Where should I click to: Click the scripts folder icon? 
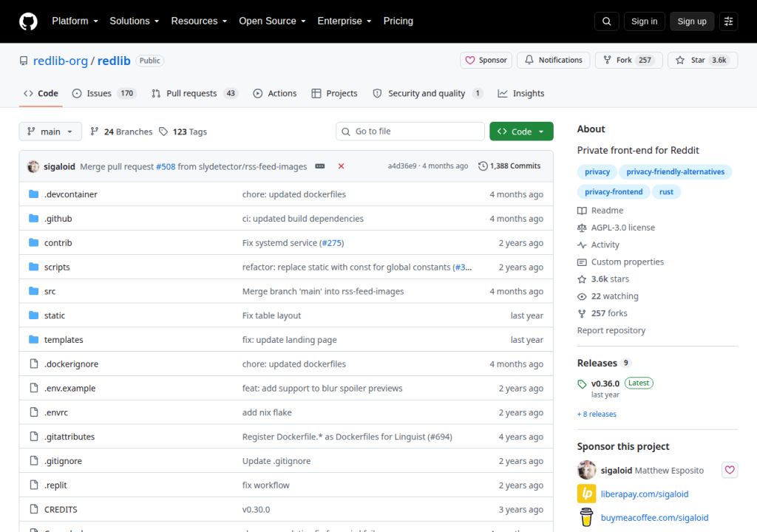coord(33,267)
